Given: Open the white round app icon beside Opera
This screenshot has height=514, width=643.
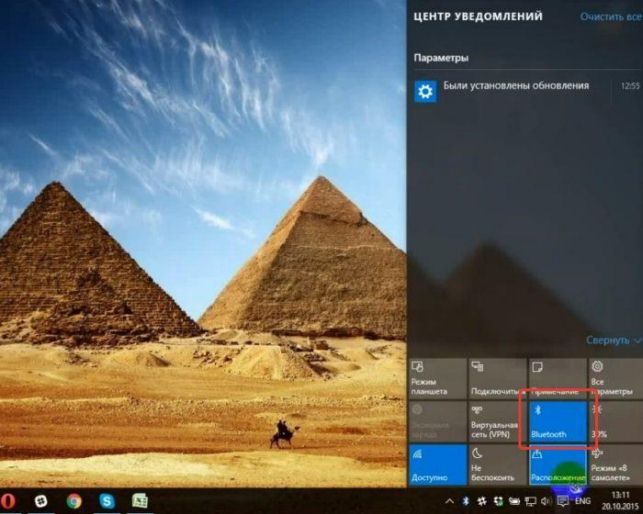Looking at the screenshot, I should coord(41,501).
